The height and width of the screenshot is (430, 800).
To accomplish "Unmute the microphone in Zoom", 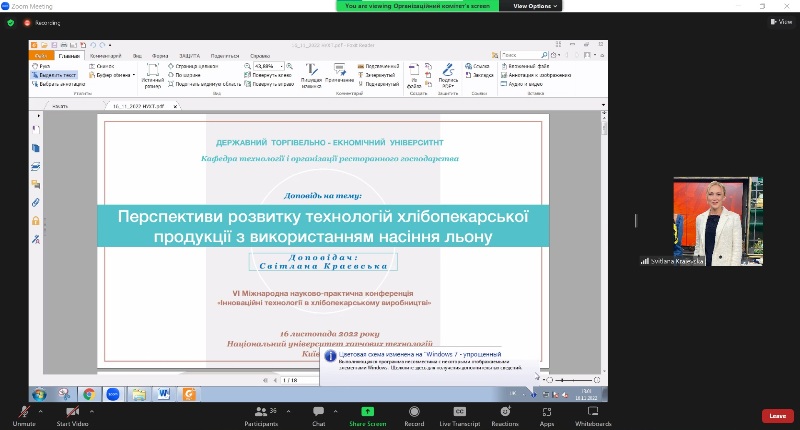I will click(24, 416).
